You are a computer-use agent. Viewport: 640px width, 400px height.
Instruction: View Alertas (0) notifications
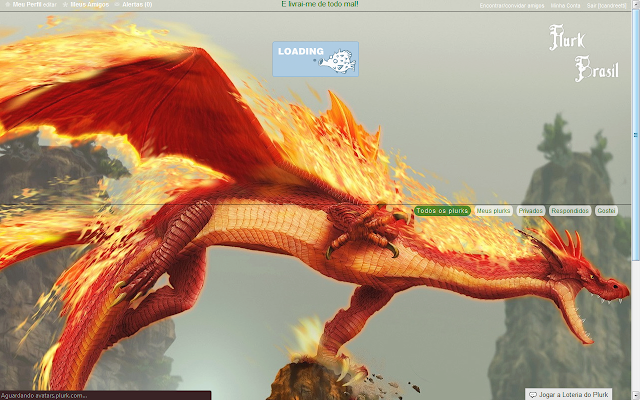point(137,5)
